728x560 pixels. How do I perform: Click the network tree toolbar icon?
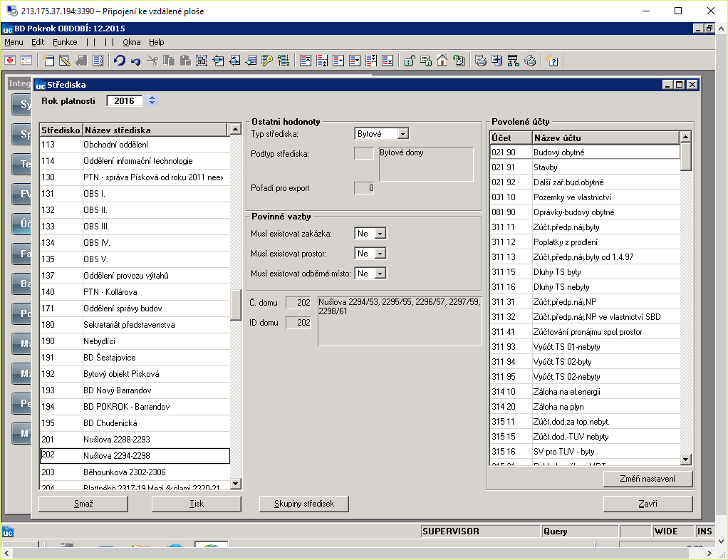[513, 61]
